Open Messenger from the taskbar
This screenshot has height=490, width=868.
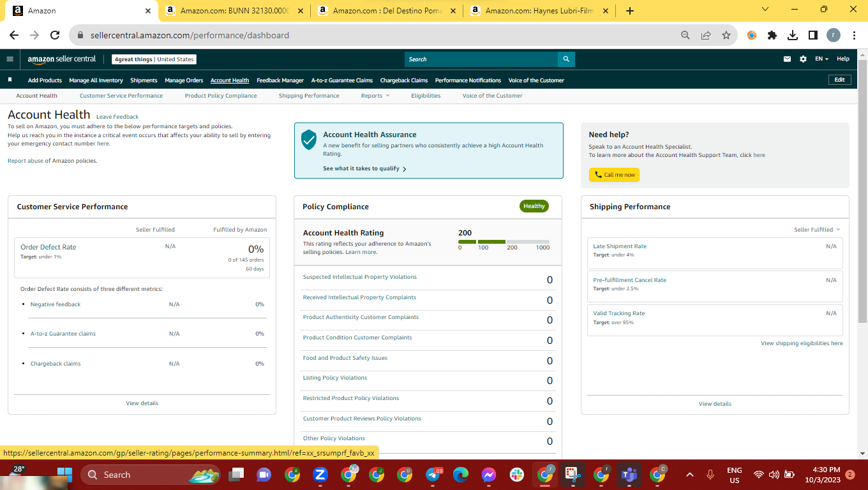tap(489, 475)
